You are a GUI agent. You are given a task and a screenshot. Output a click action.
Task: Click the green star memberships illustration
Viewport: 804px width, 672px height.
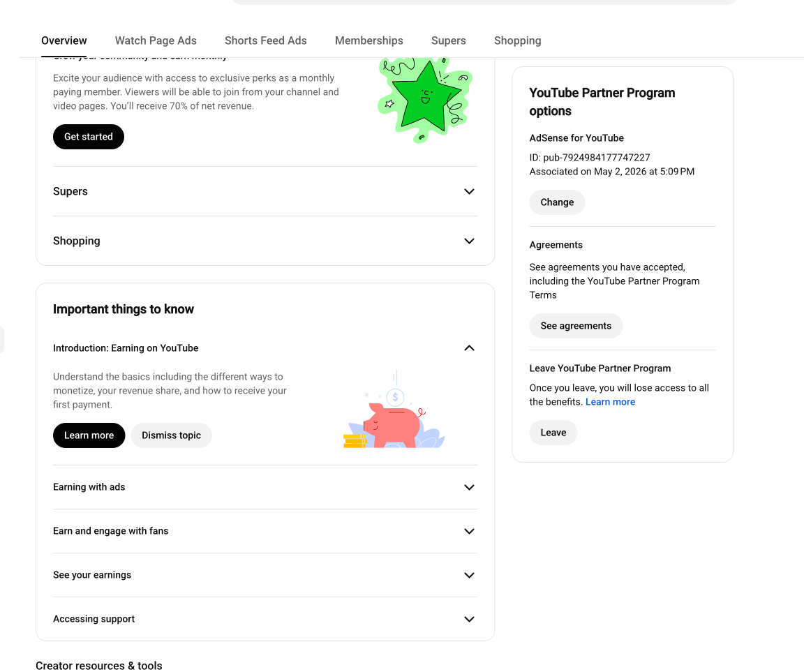coord(425,100)
